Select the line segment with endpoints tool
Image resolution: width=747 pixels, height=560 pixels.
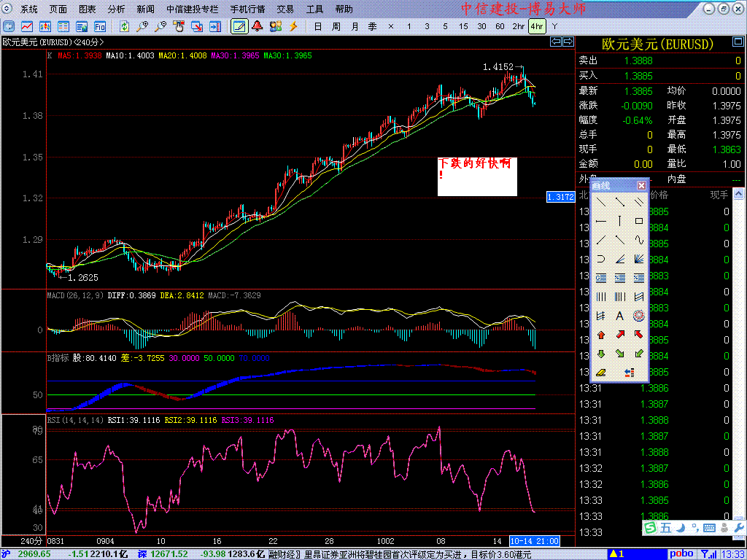tap(620, 203)
